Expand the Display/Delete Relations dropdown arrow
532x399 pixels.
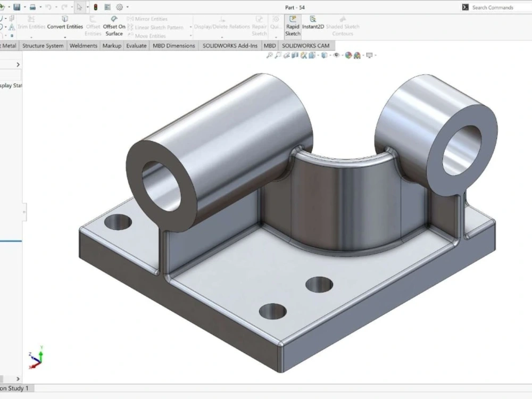pos(222,37)
